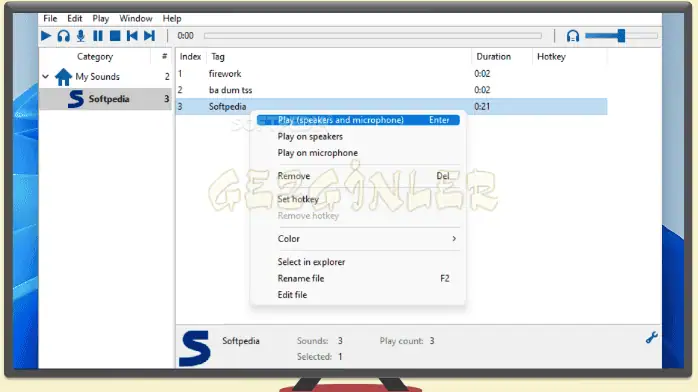Viewport: 698px width, 392px height.
Task: Stop playback with the stop icon
Action: tap(115, 36)
